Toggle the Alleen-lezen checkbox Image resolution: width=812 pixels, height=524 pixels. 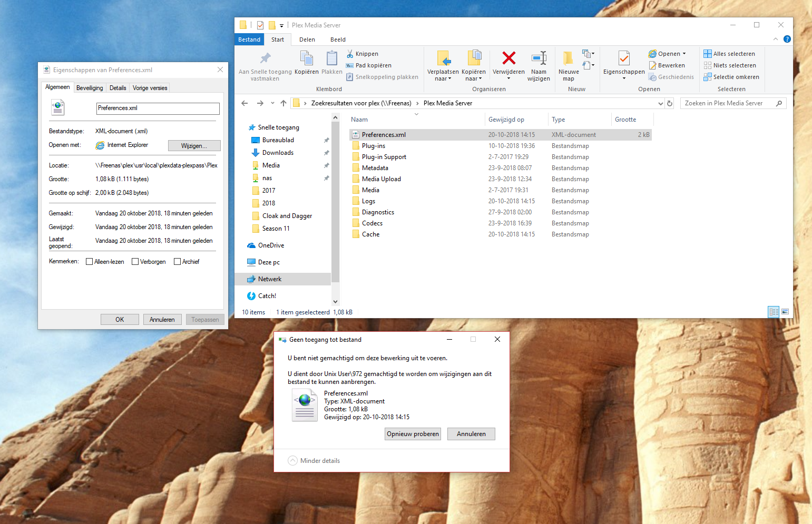(x=89, y=262)
